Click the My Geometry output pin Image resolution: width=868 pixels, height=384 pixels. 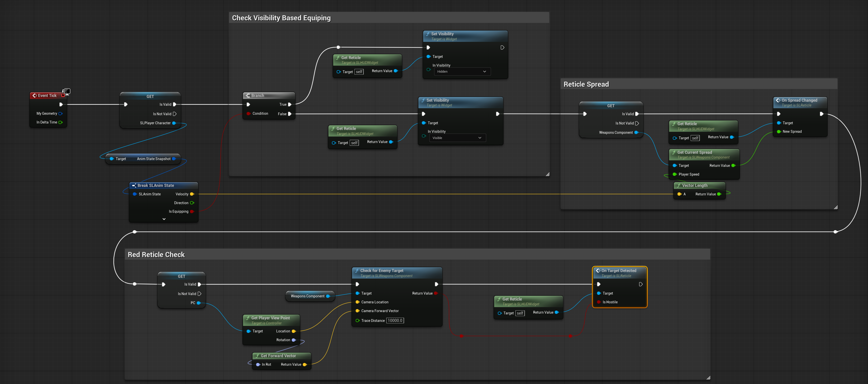(x=61, y=113)
